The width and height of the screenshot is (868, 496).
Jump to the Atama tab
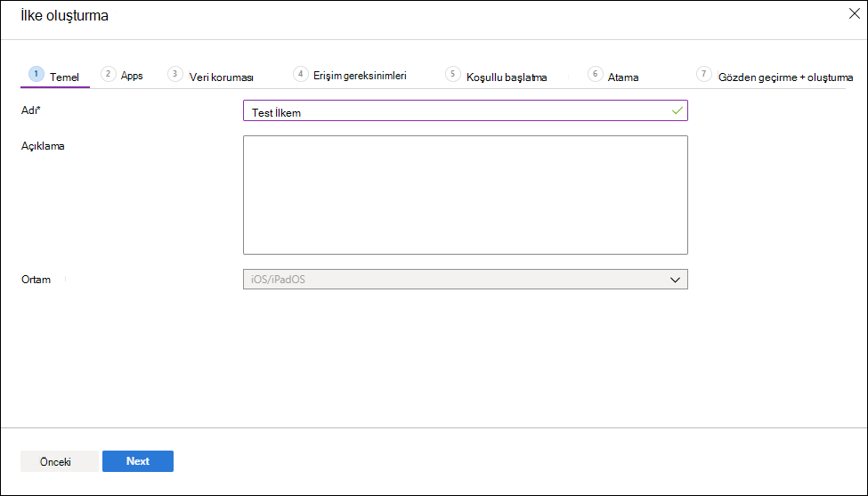[x=613, y=76]
